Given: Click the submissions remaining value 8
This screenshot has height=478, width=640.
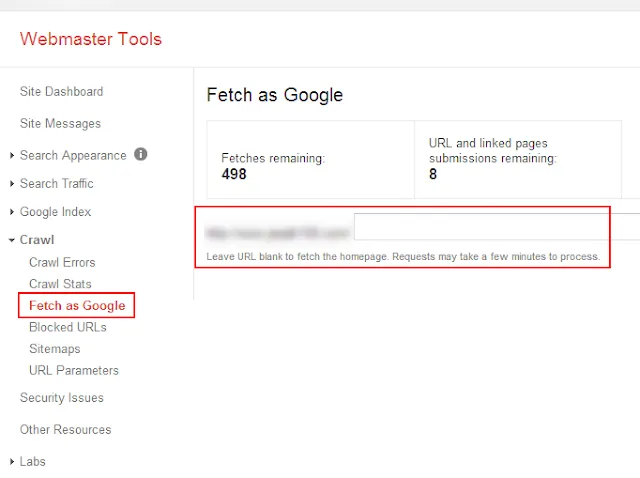Looking at the screenshot, I should pyautogui.click(x=433, y=174).
